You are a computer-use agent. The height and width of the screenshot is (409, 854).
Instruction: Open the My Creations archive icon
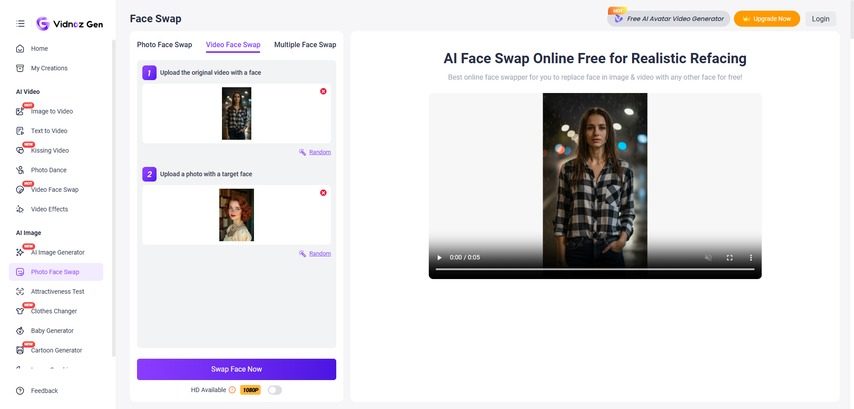tap(20, 68)
